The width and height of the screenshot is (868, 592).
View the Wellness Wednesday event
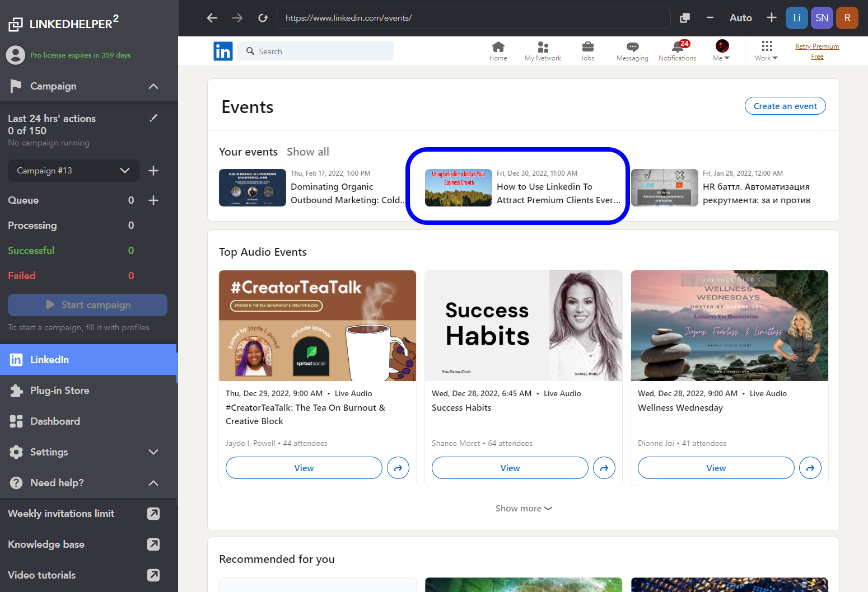716,468
